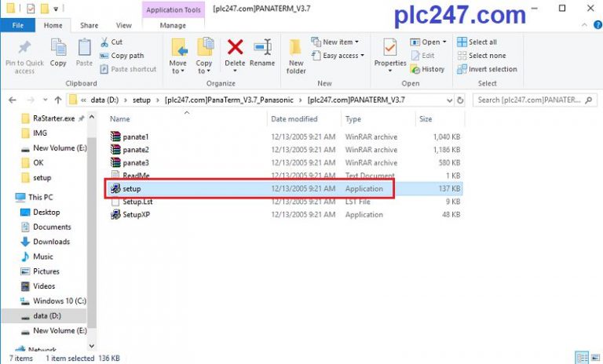Open IMG folder in sidebar
Image resolution: width=603 pixels, height=364 pixels.
[x=35, y=133]
